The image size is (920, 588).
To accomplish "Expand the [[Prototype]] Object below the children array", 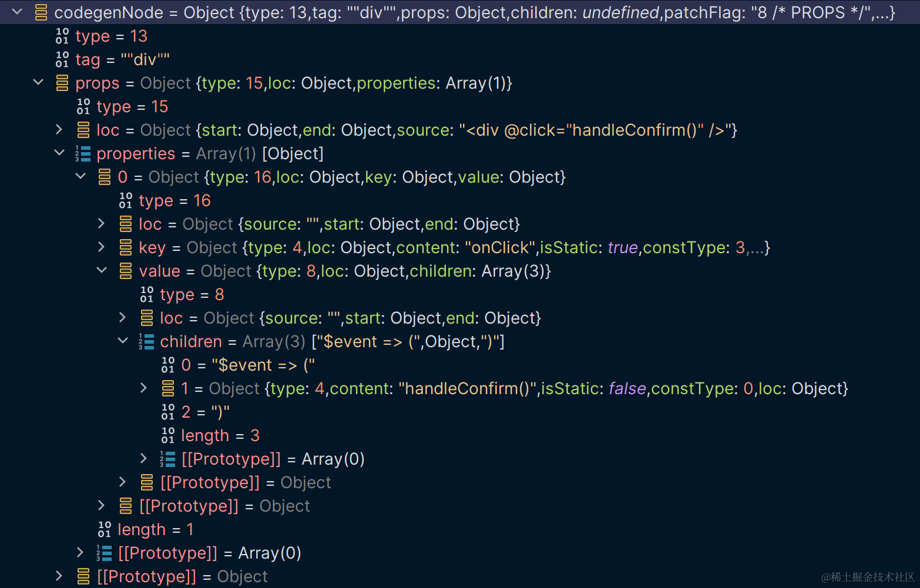I will click(x=122, y=482).
